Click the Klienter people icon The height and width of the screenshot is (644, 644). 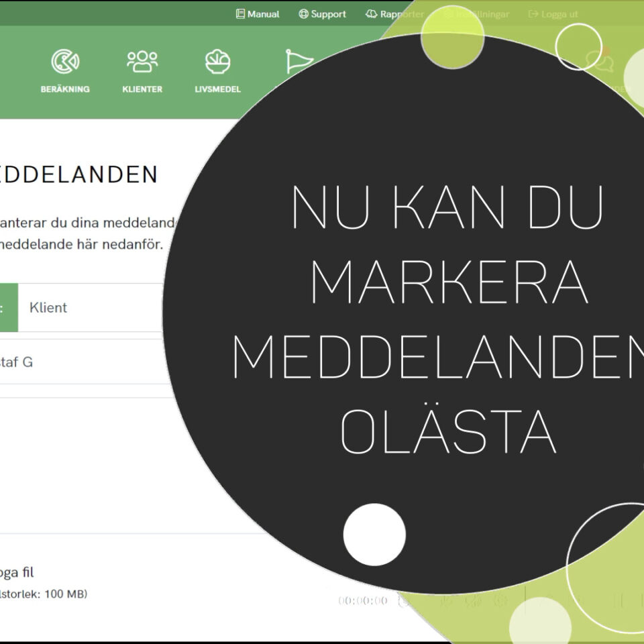coord(142,62)
